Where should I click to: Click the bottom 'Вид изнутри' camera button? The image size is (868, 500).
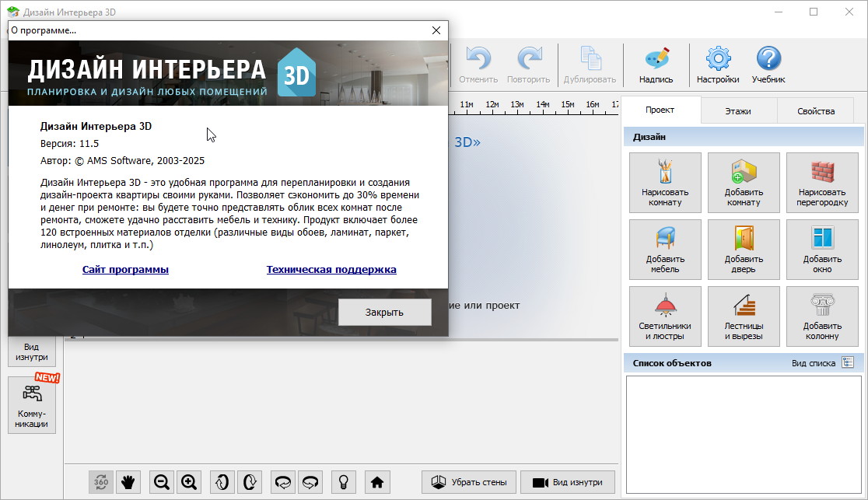pyautogui.click(x=568, y=482)
